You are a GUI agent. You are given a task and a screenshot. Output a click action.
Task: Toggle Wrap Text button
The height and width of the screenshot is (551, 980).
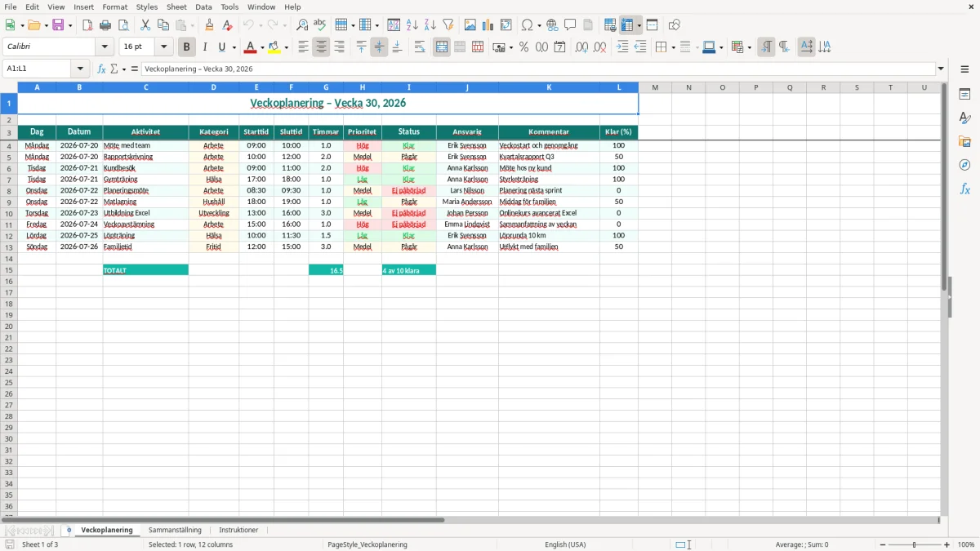(x=420, y=47)
